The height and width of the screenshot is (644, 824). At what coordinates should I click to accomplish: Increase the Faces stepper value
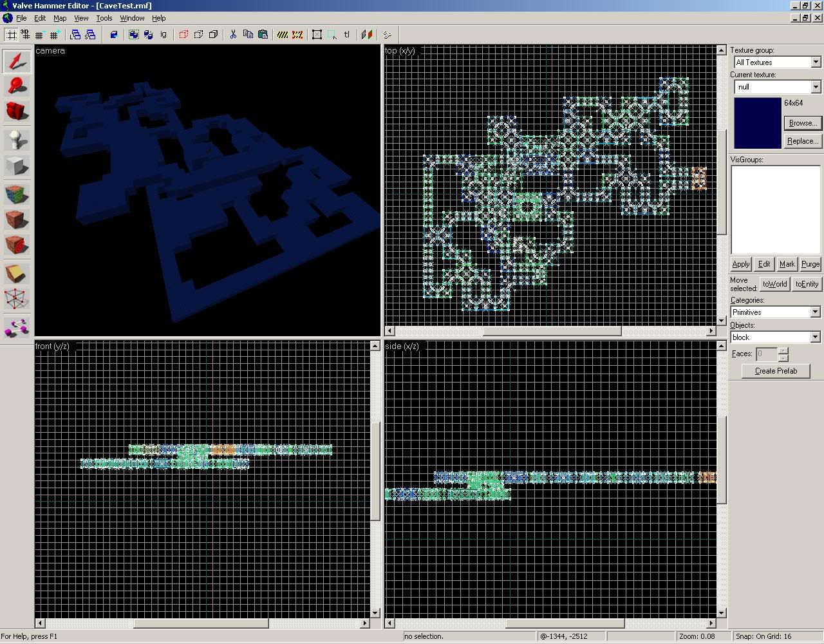coord(783,350)
